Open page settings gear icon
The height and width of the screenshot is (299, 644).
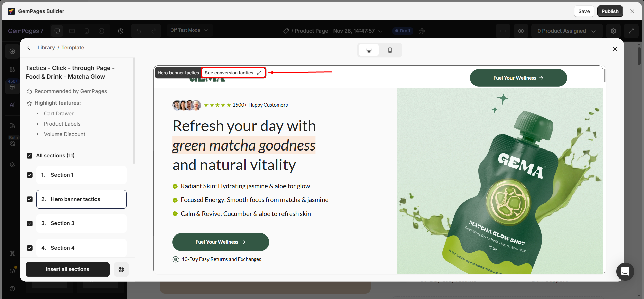click(613, 31)
